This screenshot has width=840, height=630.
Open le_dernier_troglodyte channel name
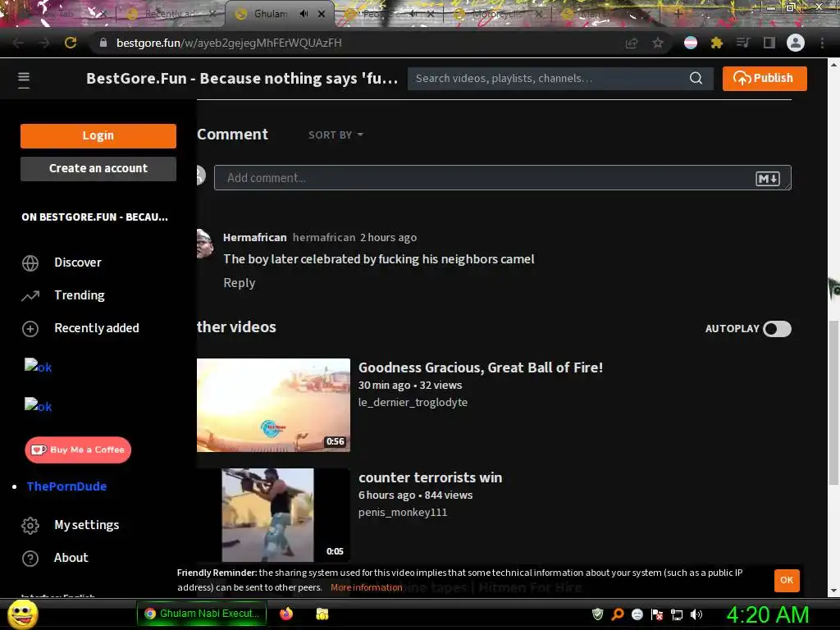coord(413,402)
